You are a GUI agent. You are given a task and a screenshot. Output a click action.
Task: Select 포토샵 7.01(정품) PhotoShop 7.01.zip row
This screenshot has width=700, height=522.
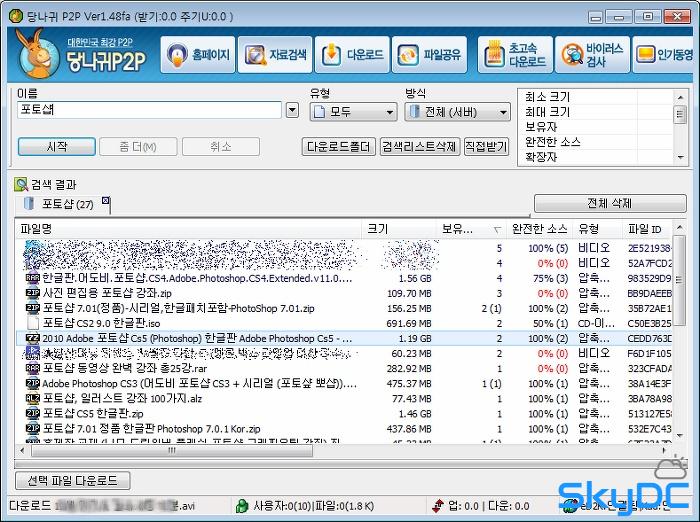344,309
